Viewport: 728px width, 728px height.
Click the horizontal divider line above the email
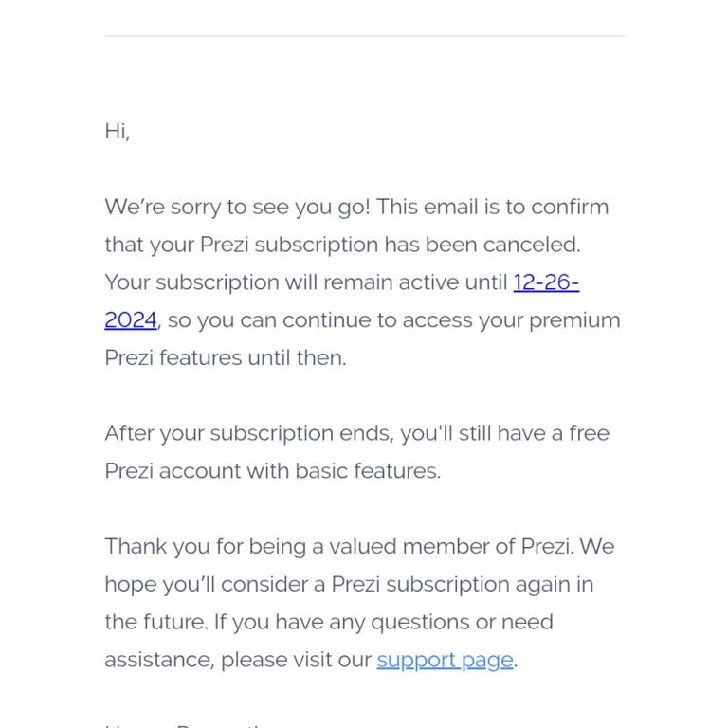[364, 36]
